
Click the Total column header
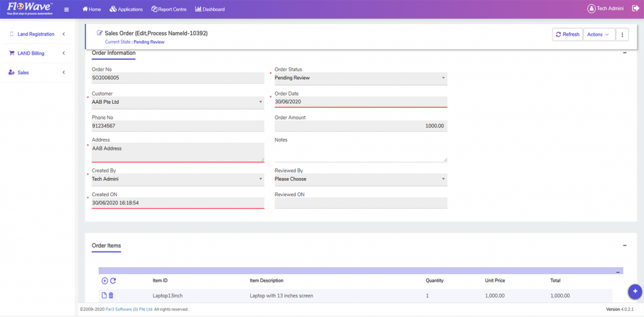(555, 281)
